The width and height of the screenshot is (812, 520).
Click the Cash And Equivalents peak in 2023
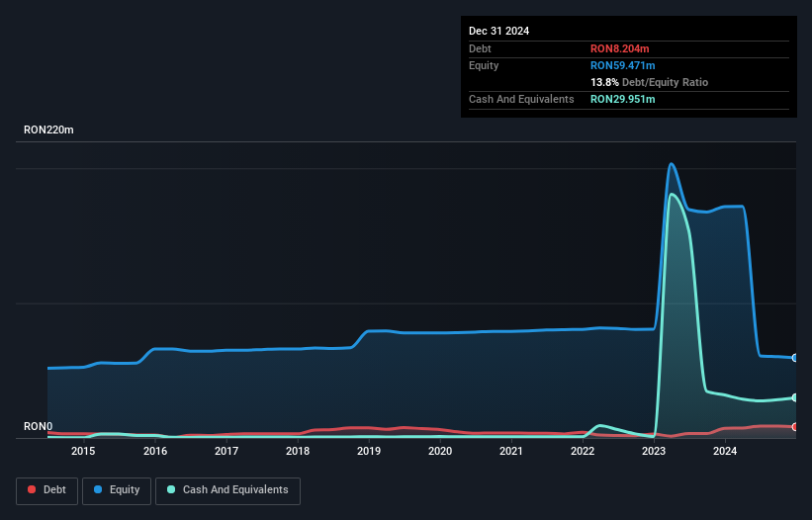(x=672, y=195)
